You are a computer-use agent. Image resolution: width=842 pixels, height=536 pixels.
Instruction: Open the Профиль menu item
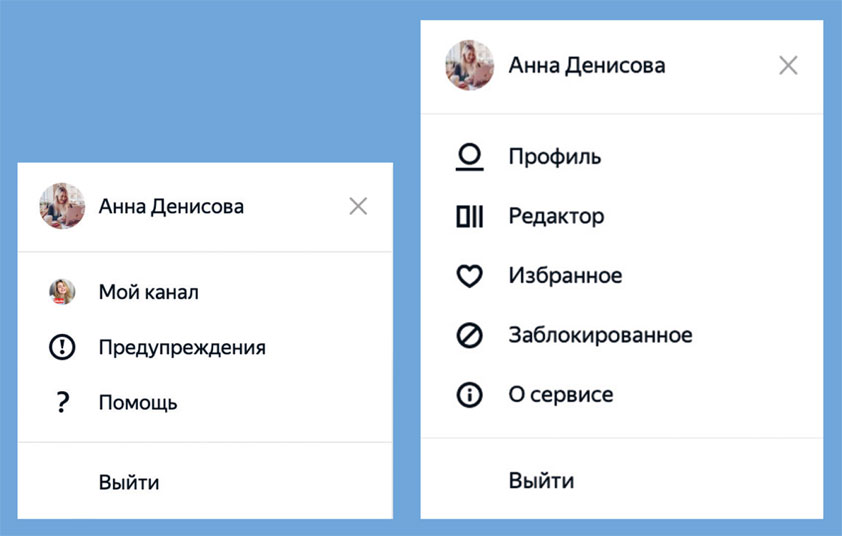click(x=554, y=157)
